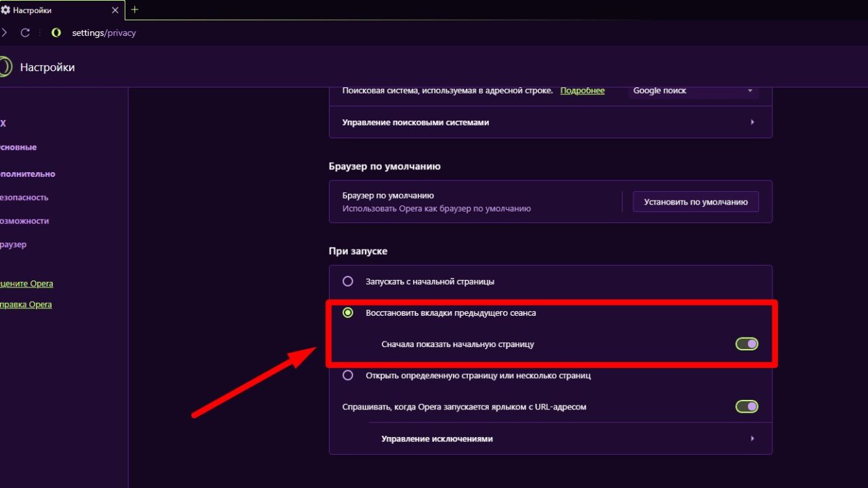Open Основные section in sidebar
The width and height of the screenshot is (868, 488).
18,147
